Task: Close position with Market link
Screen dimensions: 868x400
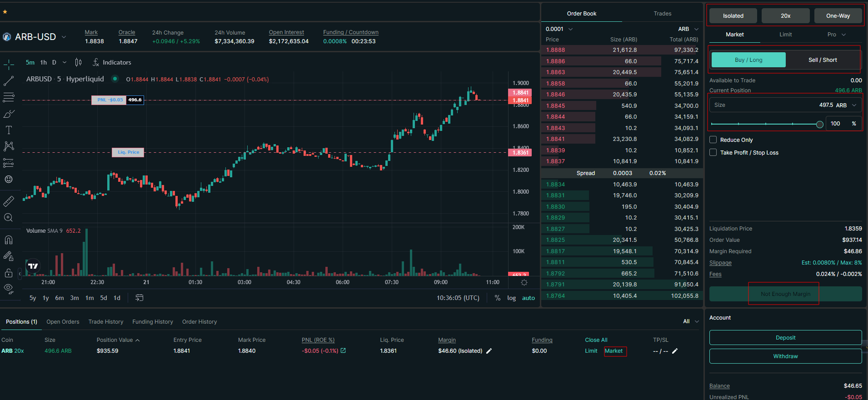Action: 614,351
